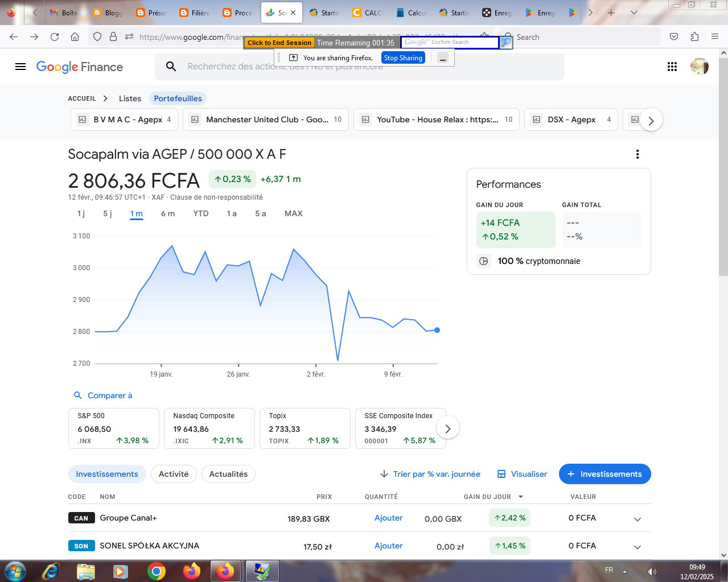Image resolution: width=728 pixels, height=582 pixels.
Task: Expand the SONEL SPÓŁKA AKCYJNA row
Action: (637, 547)
